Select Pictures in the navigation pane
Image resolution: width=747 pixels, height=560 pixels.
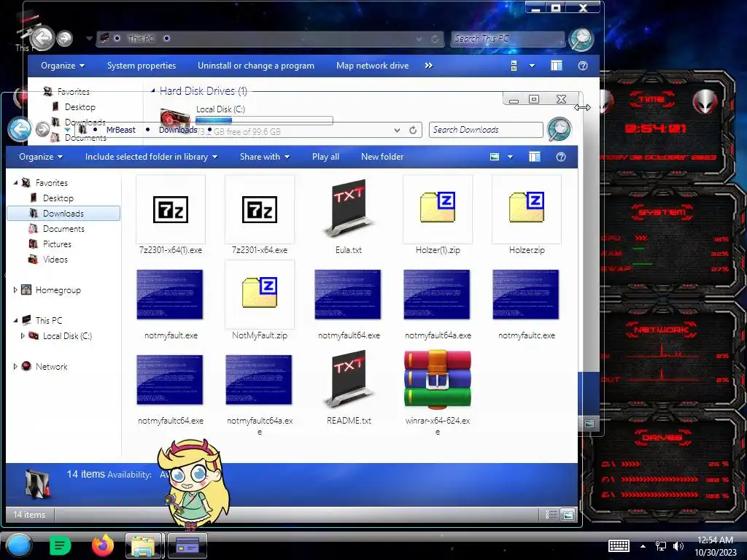click(x=57, y=244)
